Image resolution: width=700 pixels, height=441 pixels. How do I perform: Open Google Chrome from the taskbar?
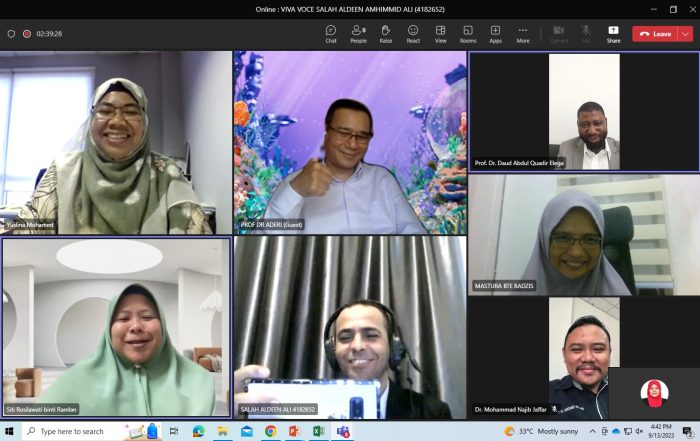271,431
